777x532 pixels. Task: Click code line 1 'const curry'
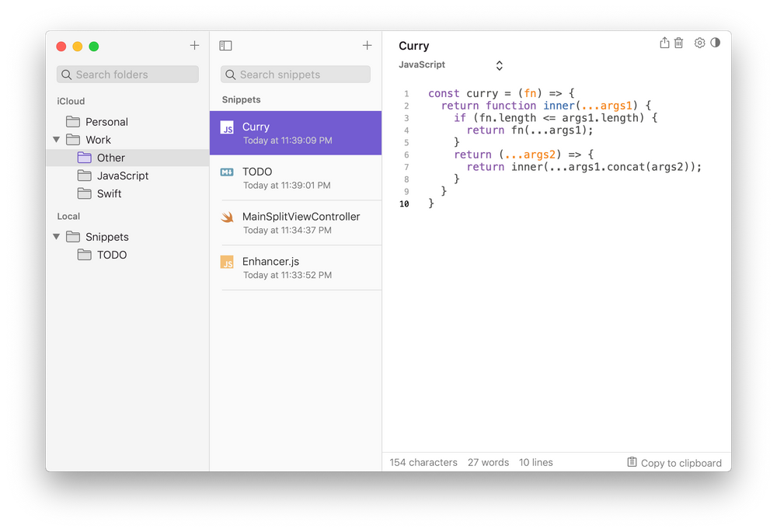click(x=501, y=93)
